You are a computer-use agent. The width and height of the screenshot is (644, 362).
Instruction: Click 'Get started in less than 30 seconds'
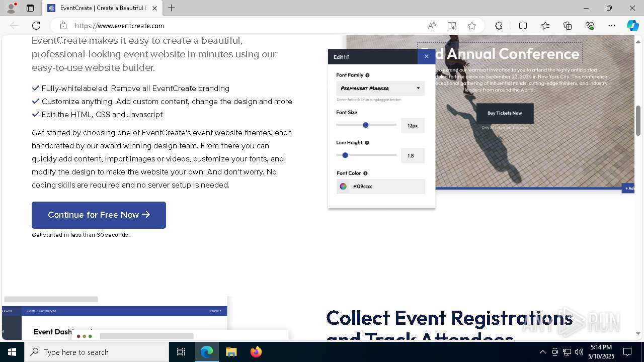[x=80, y=235]
